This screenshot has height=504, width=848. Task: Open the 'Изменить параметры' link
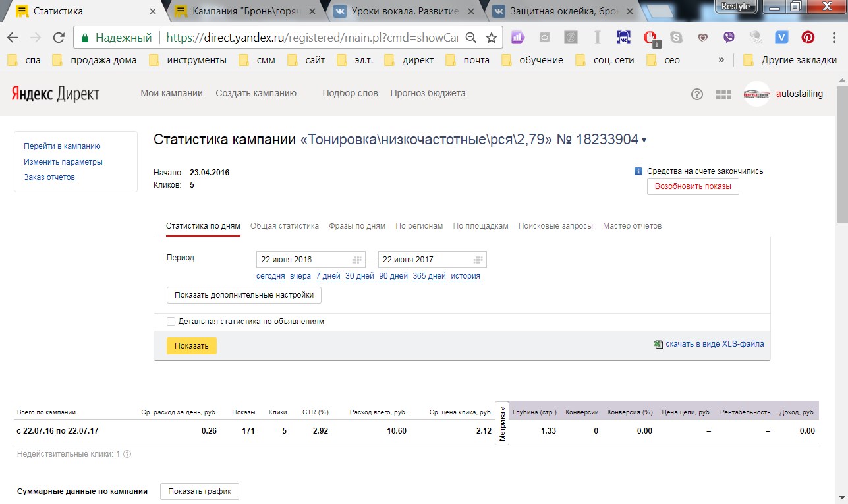(x=63, y=161)
